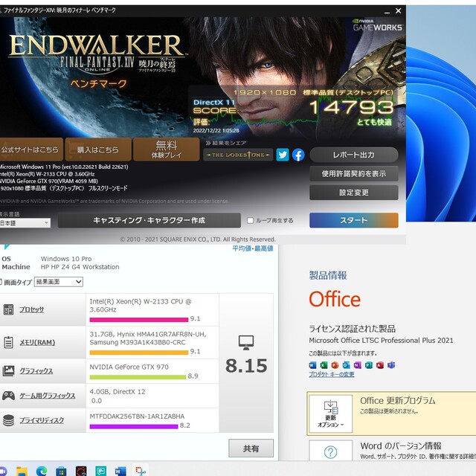Click the disk stack icon for primary disk
Viewport: 476px width, 476px height.
coord(8,420)
